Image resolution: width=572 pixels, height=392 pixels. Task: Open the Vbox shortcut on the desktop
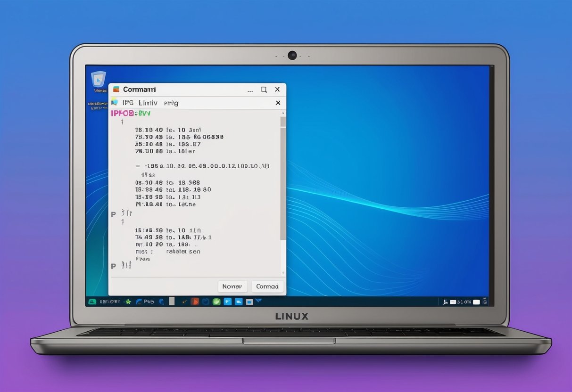99,80
